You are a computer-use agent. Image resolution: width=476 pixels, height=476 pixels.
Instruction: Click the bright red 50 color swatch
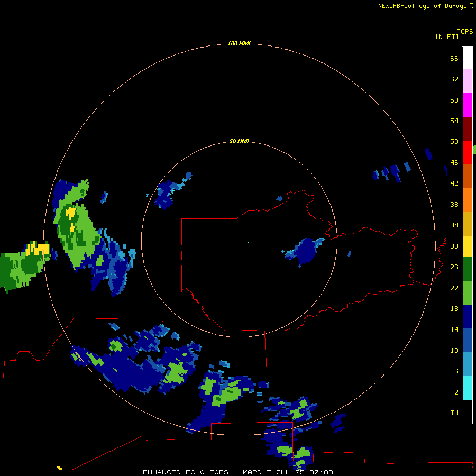coord(467,152)
